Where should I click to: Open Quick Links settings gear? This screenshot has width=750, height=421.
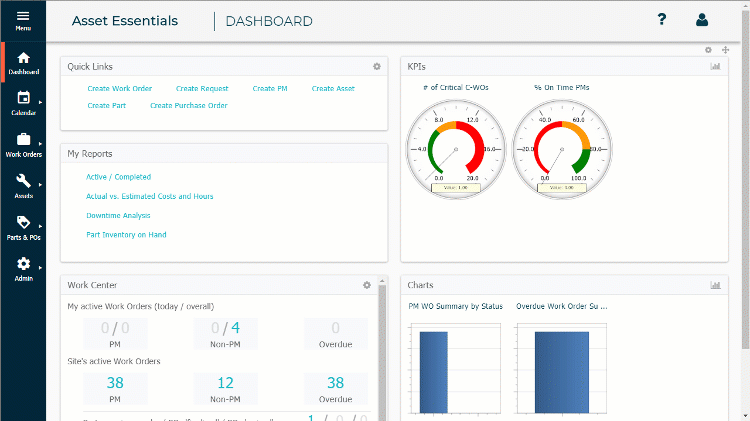click(x=377, y=66)
